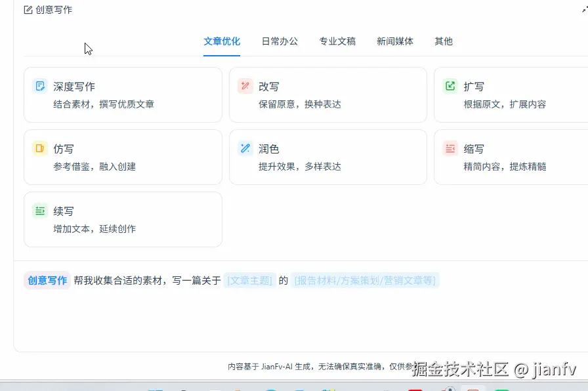The image size is (588, 391).
Task: Select the 扩写 expand-writing icon
Action: tap(450, 85)
